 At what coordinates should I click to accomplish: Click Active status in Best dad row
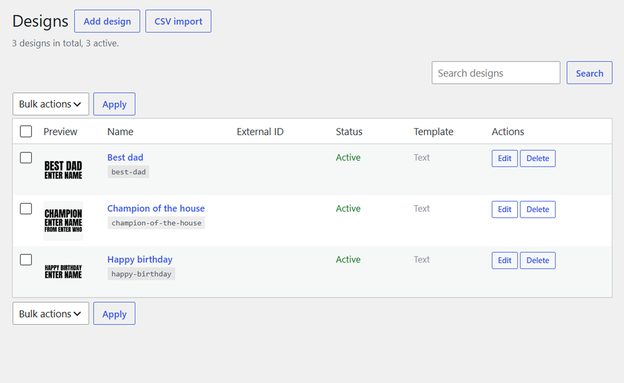[x=348, y=157]
